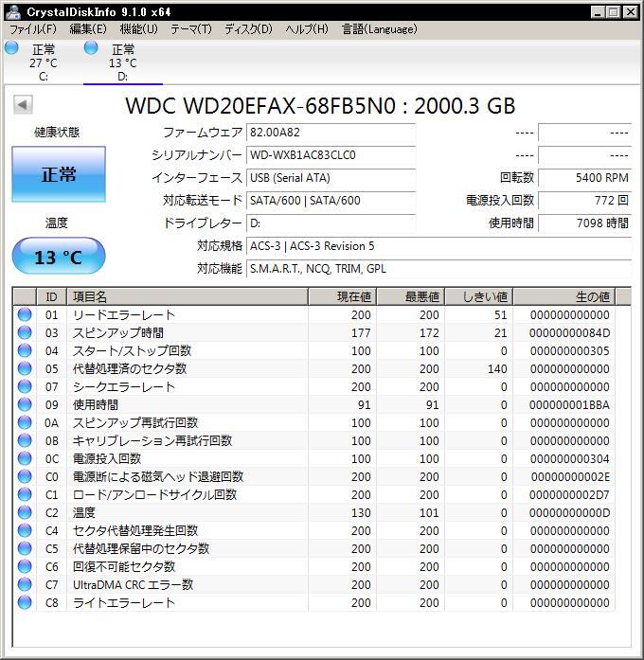
Task: Click worst value 172 in row 03
Action: point(429,333)
